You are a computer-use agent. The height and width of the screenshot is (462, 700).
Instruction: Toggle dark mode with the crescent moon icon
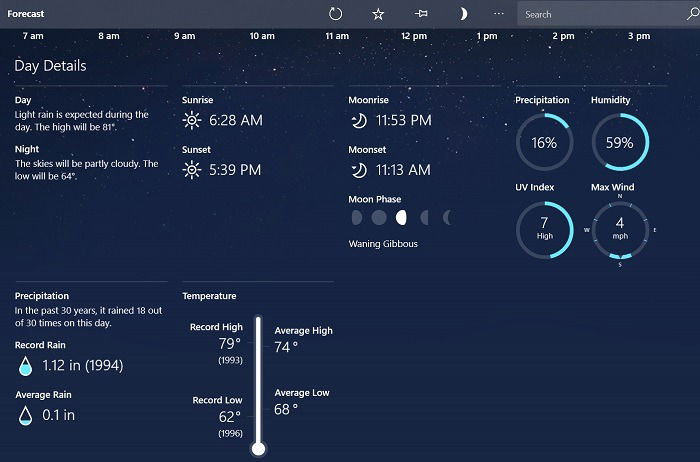click(463, 14)
